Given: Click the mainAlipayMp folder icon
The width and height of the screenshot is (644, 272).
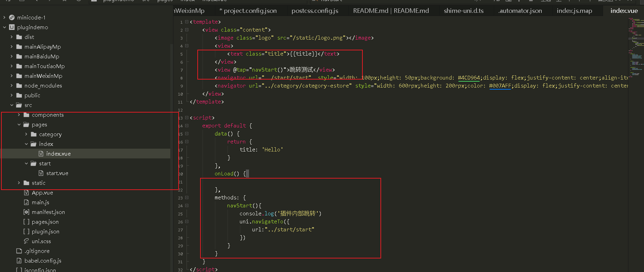Looking at the screenshot, I should click(19, 47).
